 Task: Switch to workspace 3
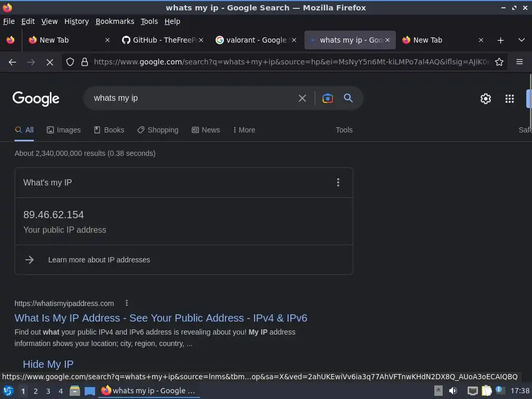point(48,391)
